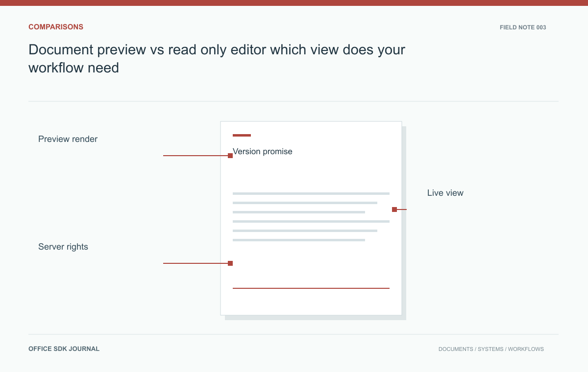Click the red marker for Live view

(x=394, y=209)
